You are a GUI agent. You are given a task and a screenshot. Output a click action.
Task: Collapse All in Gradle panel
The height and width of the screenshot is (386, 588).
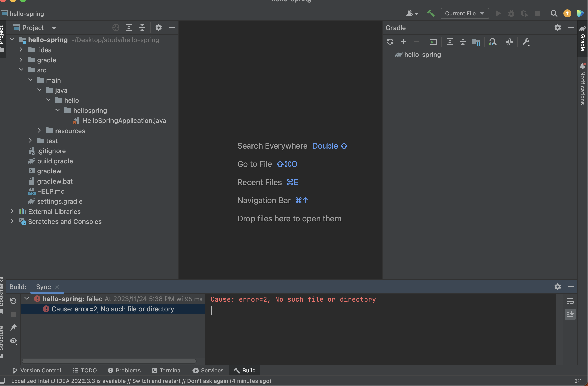click(x=463, y=42)
